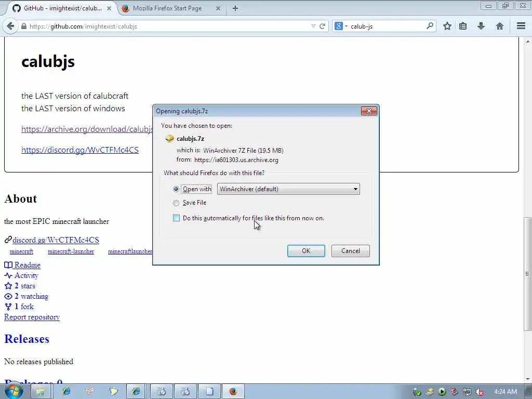Close the Mozilla Firefox Start Page tab
The width and height of the screenshot is (532, 399).
click(218, 8)
